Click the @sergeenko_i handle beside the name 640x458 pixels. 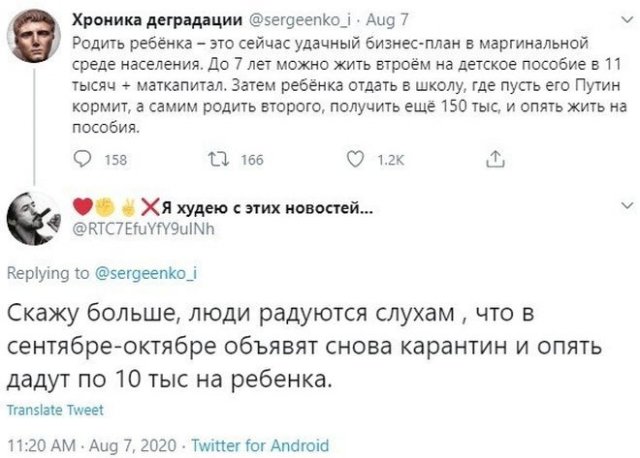tap(302, 18)
